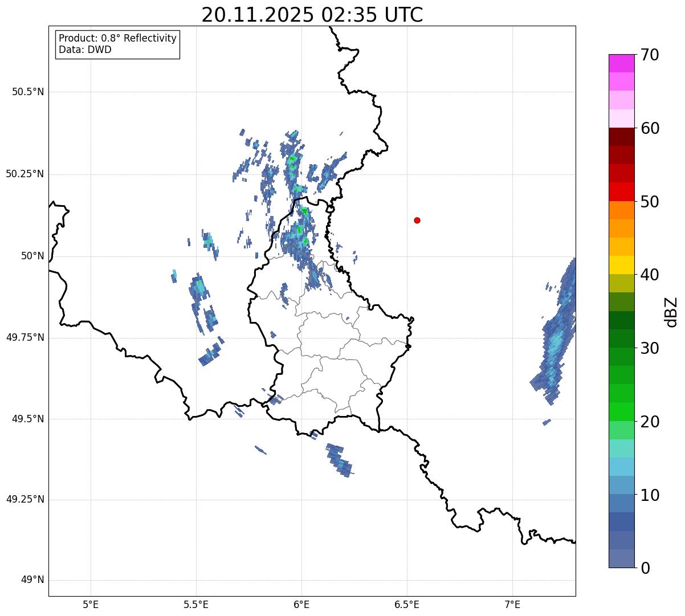This screenshot has height=616, width=685.
Task: Click the "50.25°N" latitude label
Action: (x=25, y=174)
